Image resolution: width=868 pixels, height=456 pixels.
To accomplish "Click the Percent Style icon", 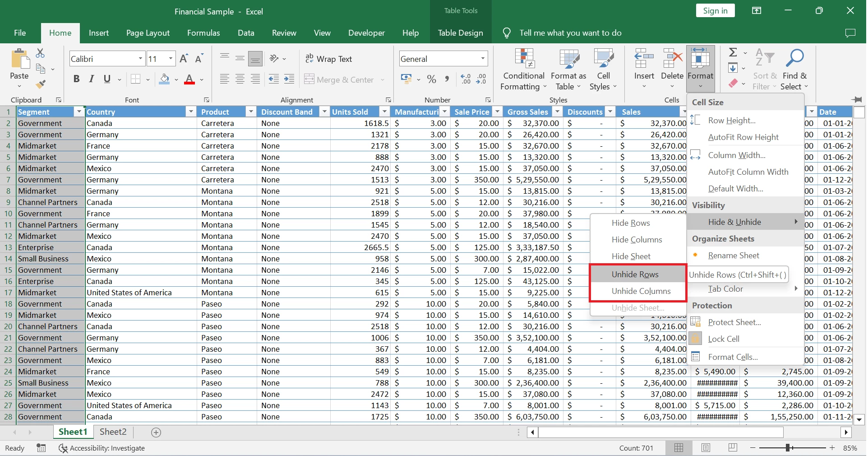I will [x=431, y=79].
